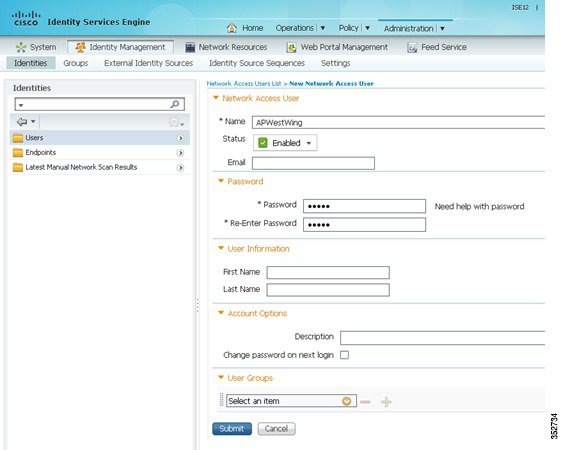Click the Feed Service icon
Viewport: 561px width, 450px height.
[x=412, y=48]
